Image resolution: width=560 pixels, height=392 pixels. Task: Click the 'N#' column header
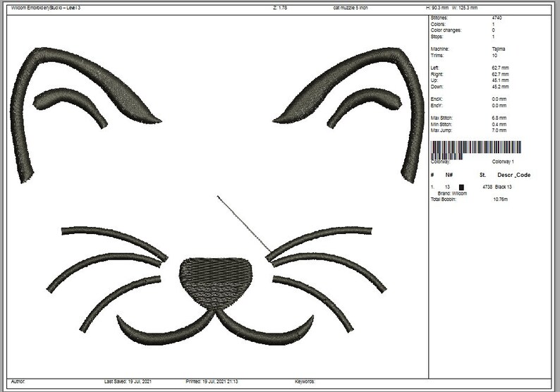point(449,175)
